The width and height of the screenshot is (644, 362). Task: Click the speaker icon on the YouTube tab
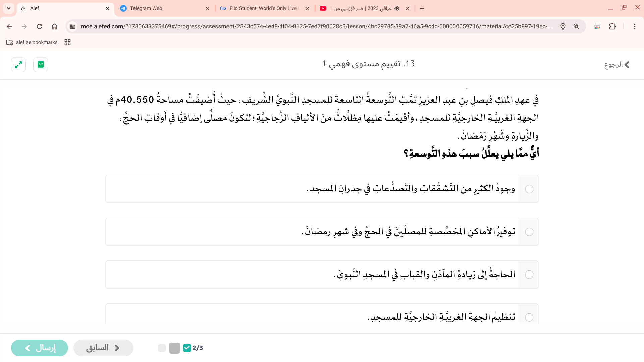pyautogui.click(x=397, y=8)
